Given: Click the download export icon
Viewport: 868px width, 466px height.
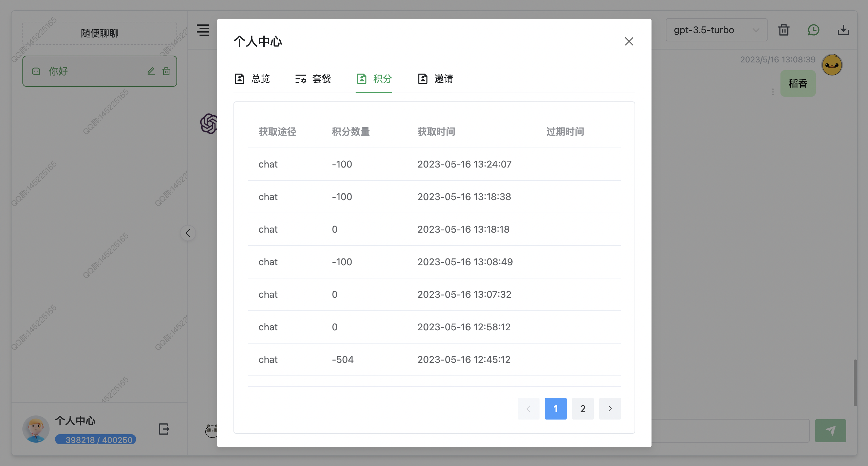Looking at the screenshot, I should (843, 30).
